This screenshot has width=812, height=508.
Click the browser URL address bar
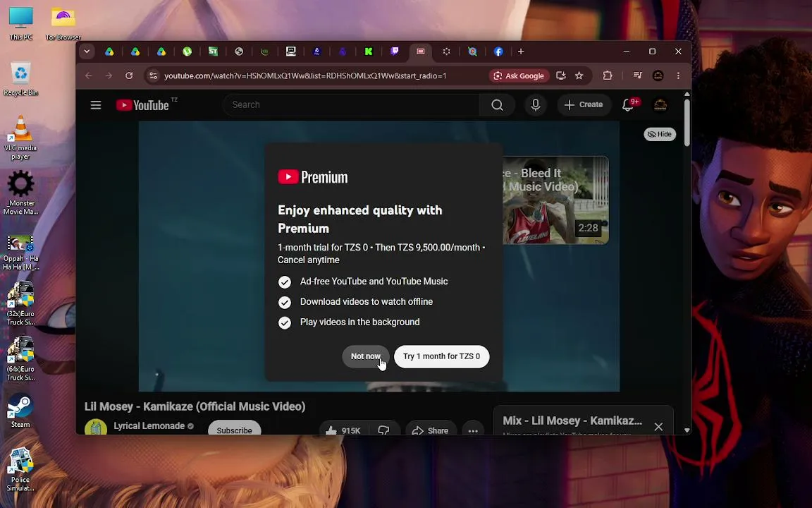point(305,75)
